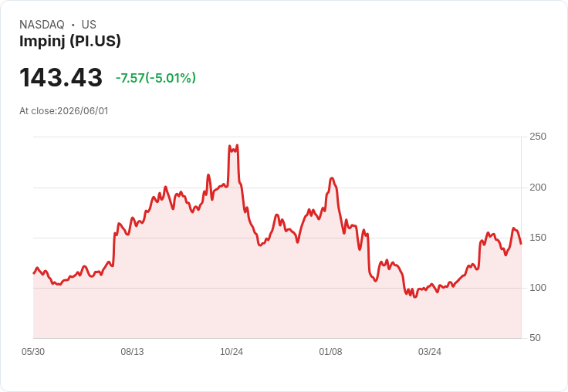Image resolution: width=568 pixels, height=392 pixels.
Task: Click the chart's lowest trough before 03/24
Action: [x=415, y=297]
